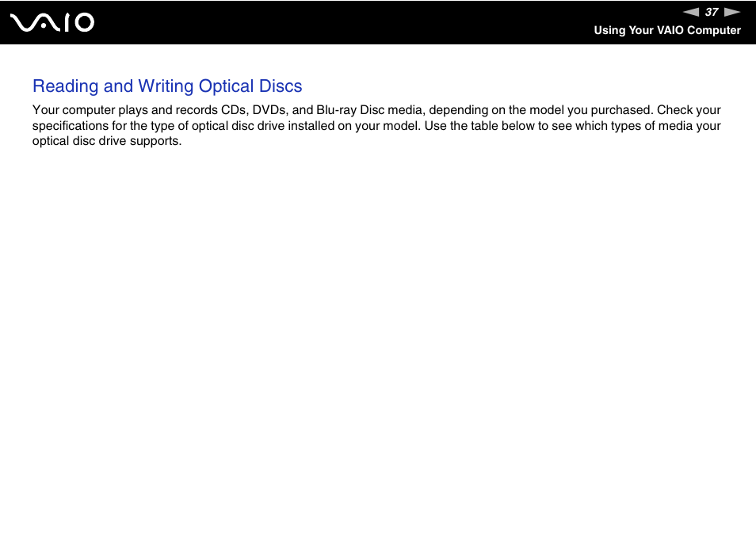Click the Reading and Writing Optical Discs heading
756x534 pixels.
pos(167,86)
